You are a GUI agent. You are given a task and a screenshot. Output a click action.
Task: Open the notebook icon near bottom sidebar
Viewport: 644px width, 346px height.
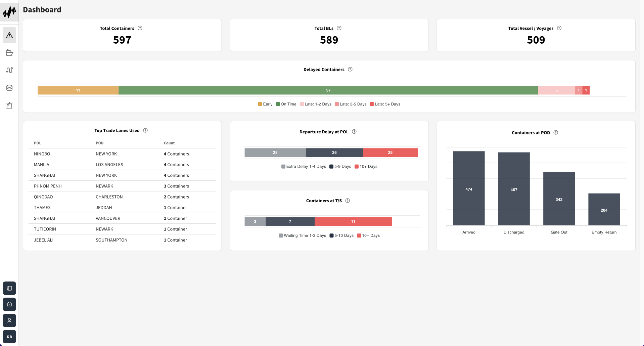[9, 288]
